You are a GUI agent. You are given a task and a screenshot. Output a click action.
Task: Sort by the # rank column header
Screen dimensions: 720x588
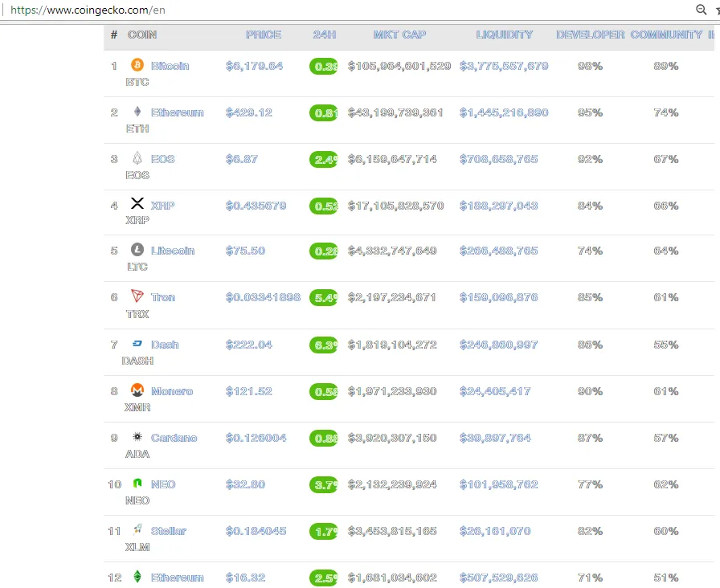(x=114, y=35)
